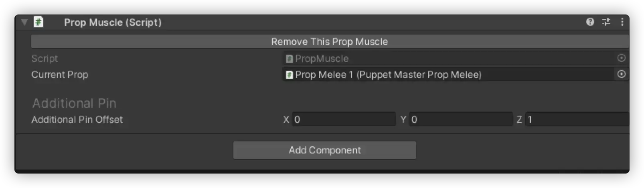Open the three-dot component context menu
The height and width of the screenshot is (188, 644).
pos(622,22)
